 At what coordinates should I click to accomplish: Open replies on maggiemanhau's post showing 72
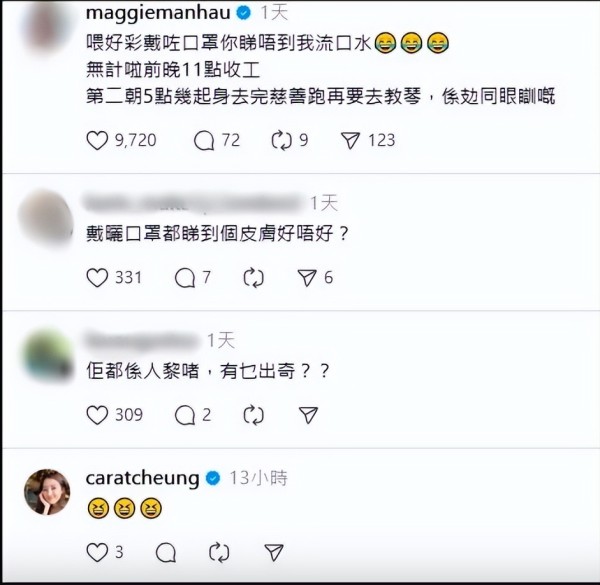tap(204, 140)
